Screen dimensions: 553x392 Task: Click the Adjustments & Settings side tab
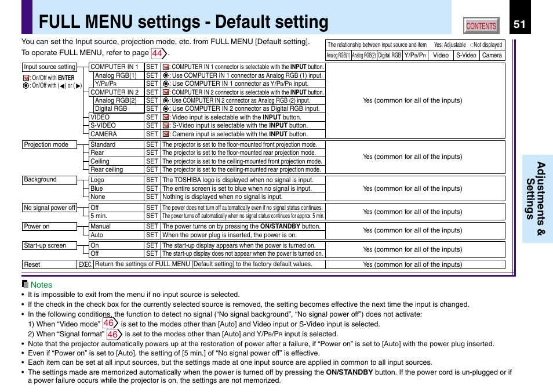[x=537, y=199]
